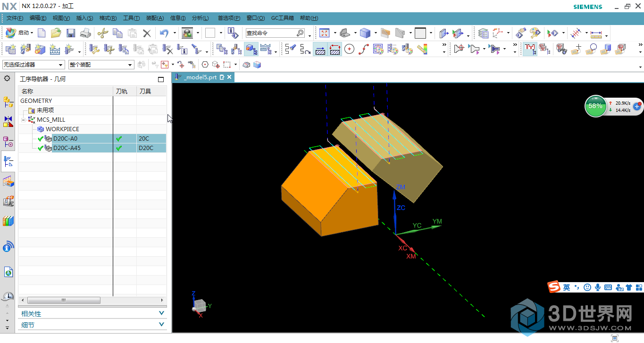Click the Create Geometry icon
644x343 pixels.
pos(40,49)
